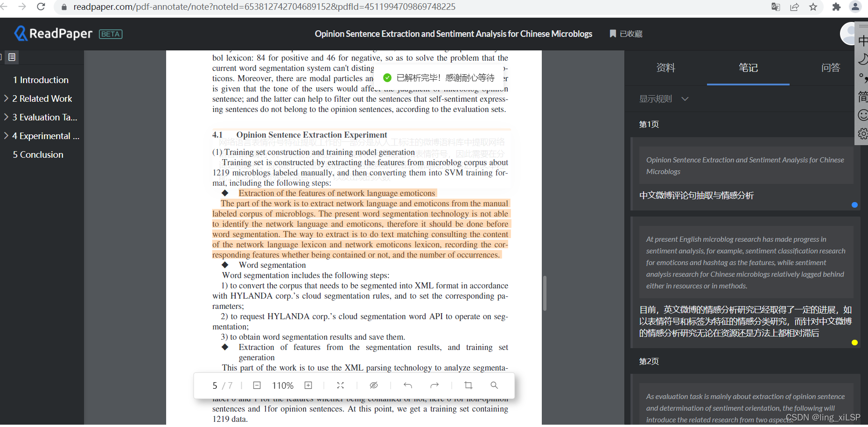Screen dimensions: 868x427
Task: Bookmark this page with the star
Action: pos(813,7)
